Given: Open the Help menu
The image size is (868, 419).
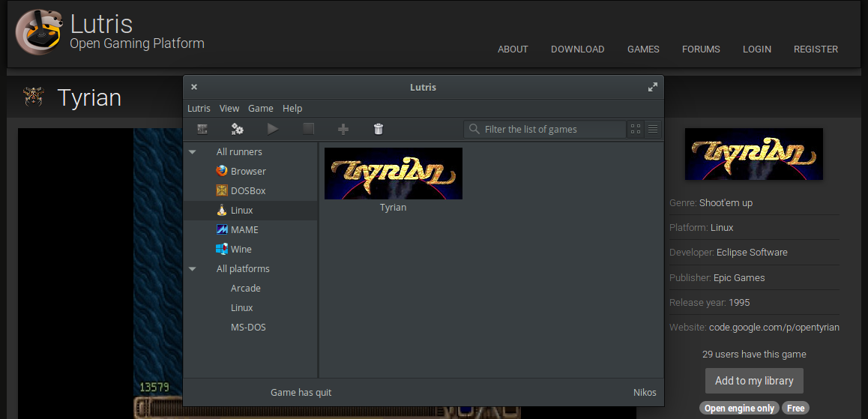Looking at the screenshot, I should (292, 108).
